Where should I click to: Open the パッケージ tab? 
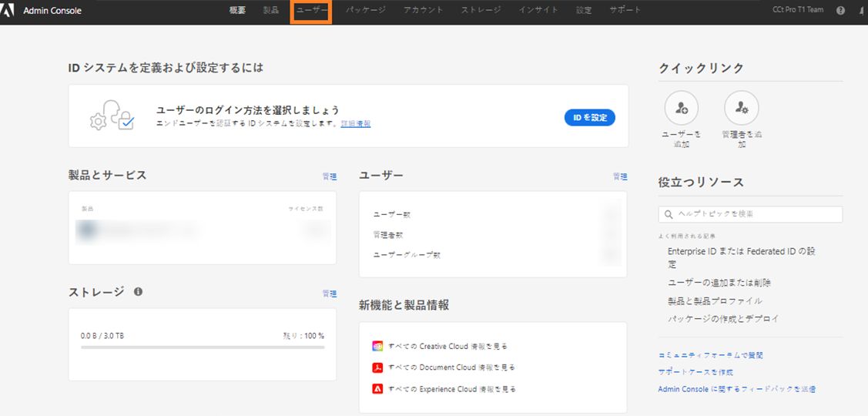click(365, 10)
